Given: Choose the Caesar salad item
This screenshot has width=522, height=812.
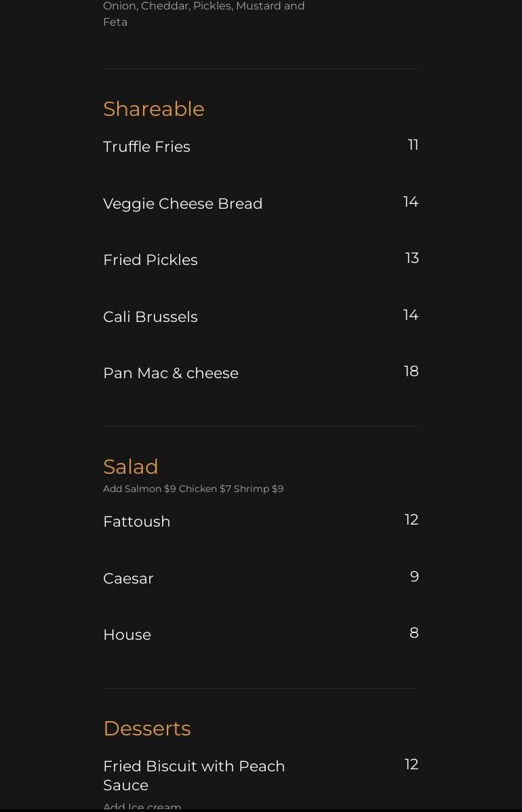Looking at the screenshot, I should pos(128,578).
